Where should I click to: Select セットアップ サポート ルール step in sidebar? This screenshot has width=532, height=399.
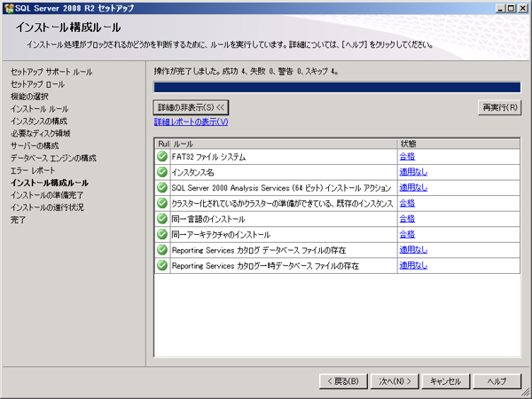[51, 72]
